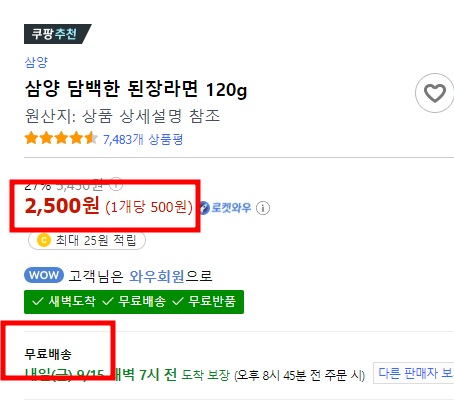Click the 로켓와우 rocket badge icon
Viewport: 454px width, 413px height.
[204, 208]
